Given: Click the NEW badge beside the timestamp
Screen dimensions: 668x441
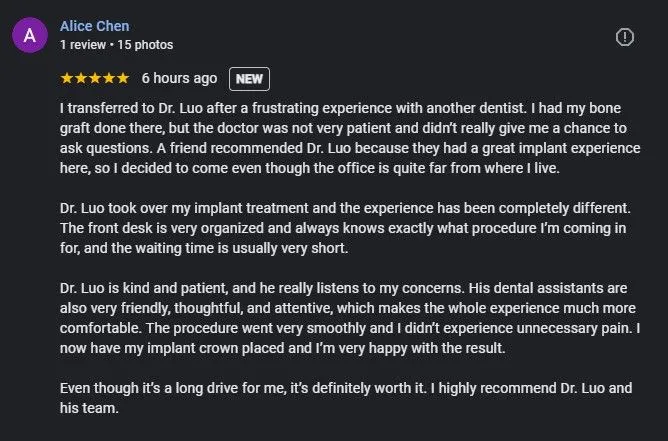Looking at the screenshot, I should tap(249, 78).
